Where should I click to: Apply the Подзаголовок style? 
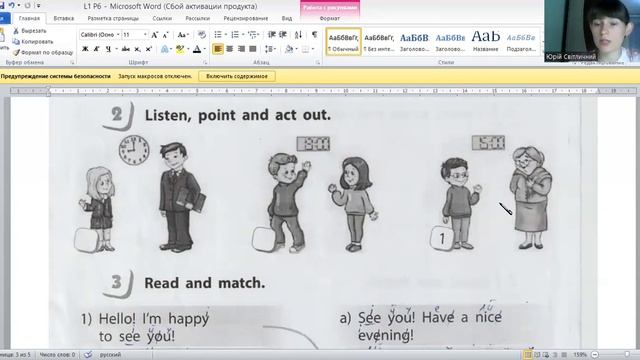coord(521,42)
